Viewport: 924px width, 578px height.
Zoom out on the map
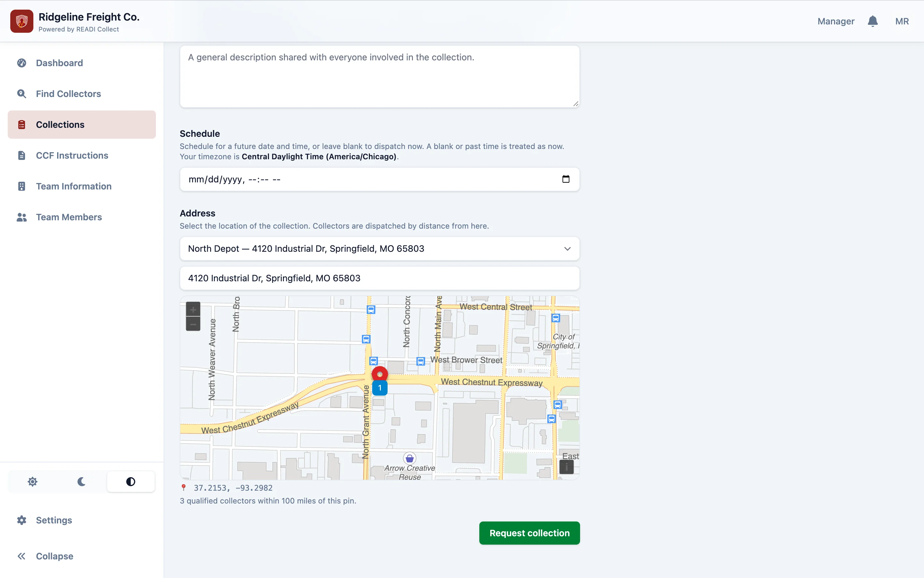tap(193, 324)
